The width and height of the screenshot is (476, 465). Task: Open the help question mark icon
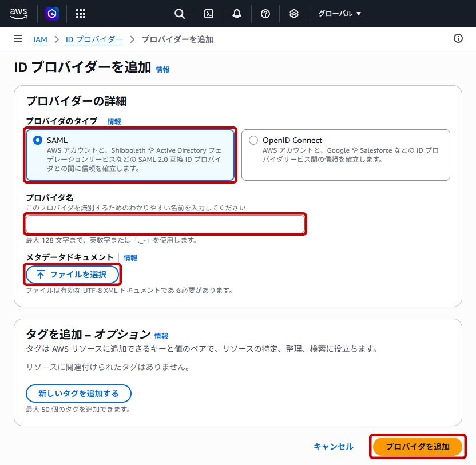pos(265,14)
